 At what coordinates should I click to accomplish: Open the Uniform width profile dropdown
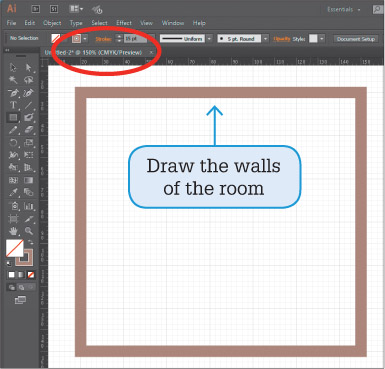click(x=209, y=39)
